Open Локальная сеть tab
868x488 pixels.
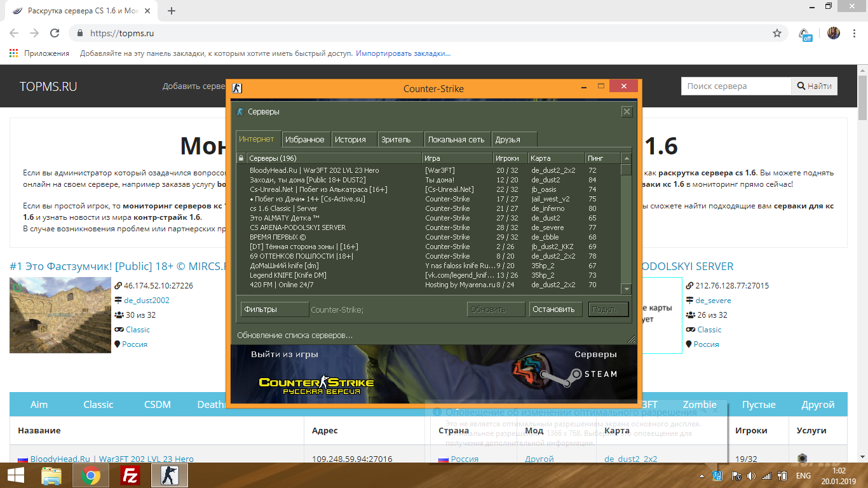point(456,139)
